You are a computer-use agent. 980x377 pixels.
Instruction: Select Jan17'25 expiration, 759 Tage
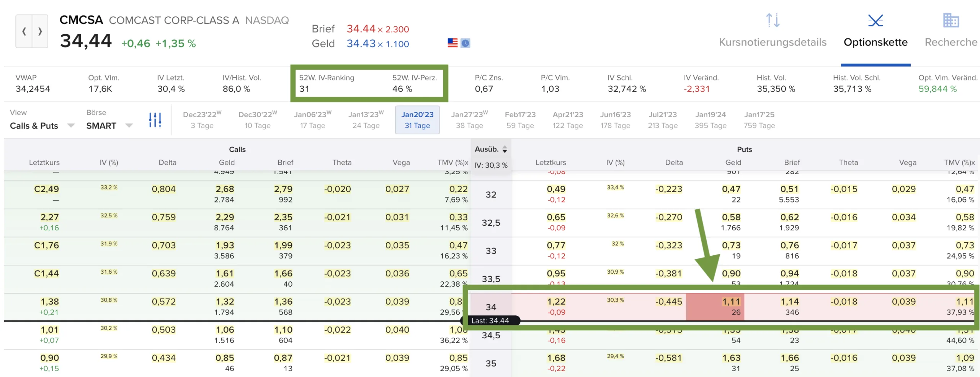point(759,120)
